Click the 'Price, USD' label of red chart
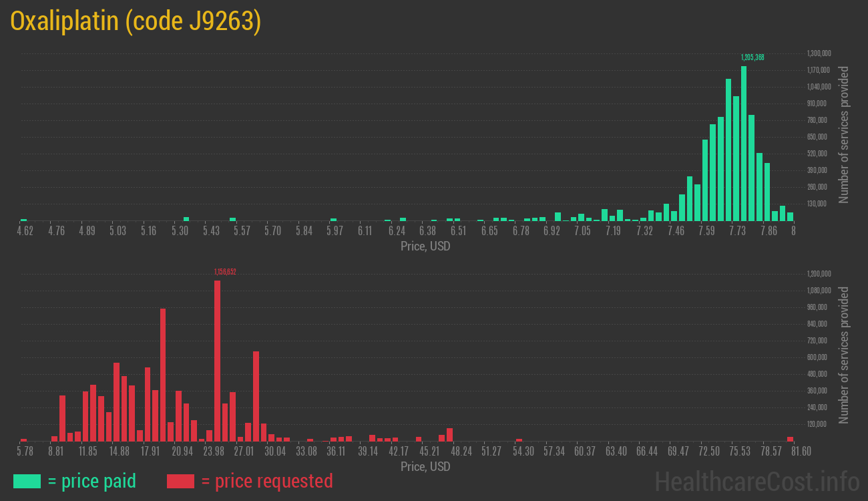 coord(425,466)
